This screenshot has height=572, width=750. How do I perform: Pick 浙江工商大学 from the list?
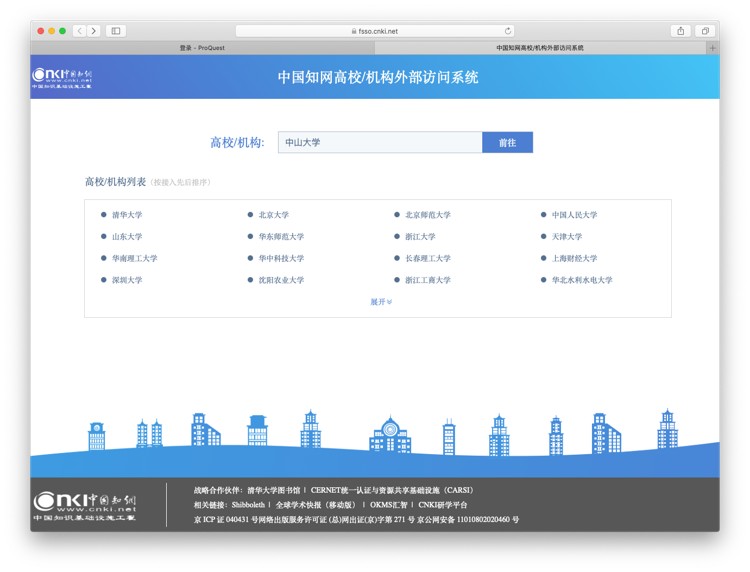click(428, 280)
